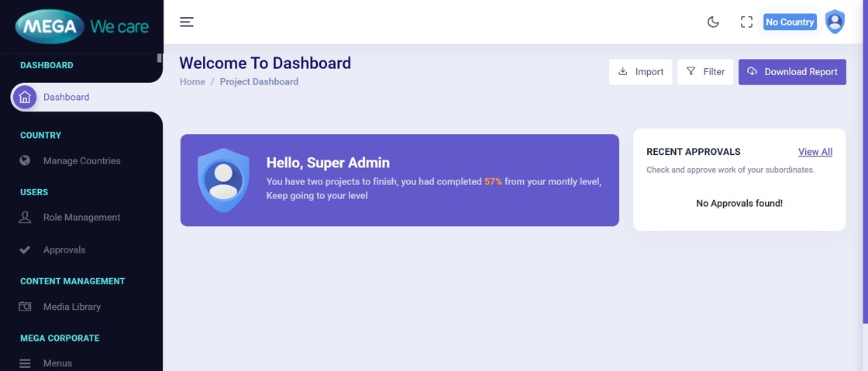
Task: Click the globe icon beside Manage Countries
Action: click(25, 161)
